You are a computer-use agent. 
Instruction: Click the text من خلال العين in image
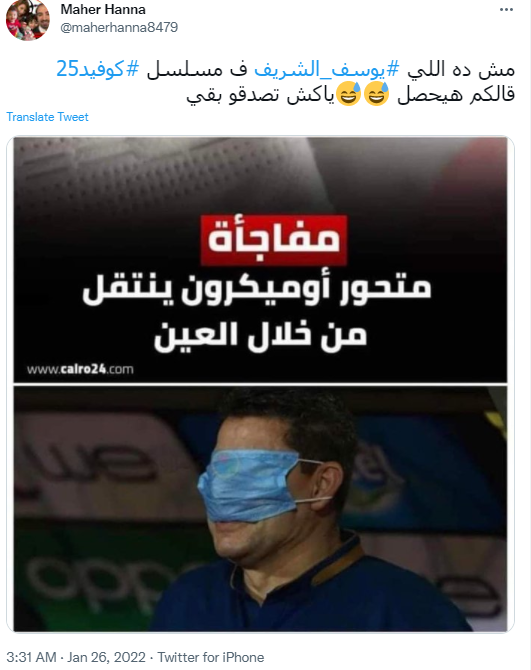261,336
